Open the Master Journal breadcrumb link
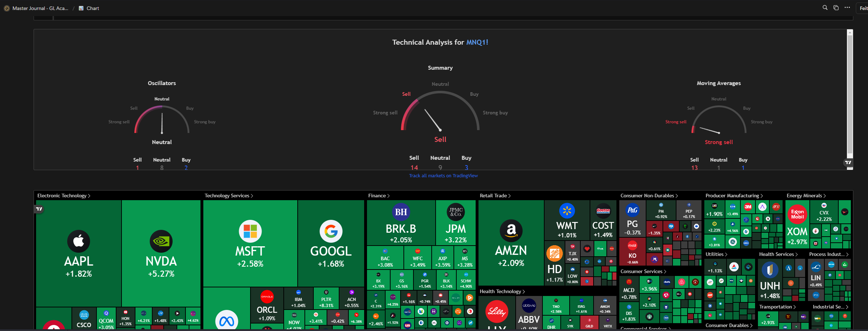 pos(40,8)
